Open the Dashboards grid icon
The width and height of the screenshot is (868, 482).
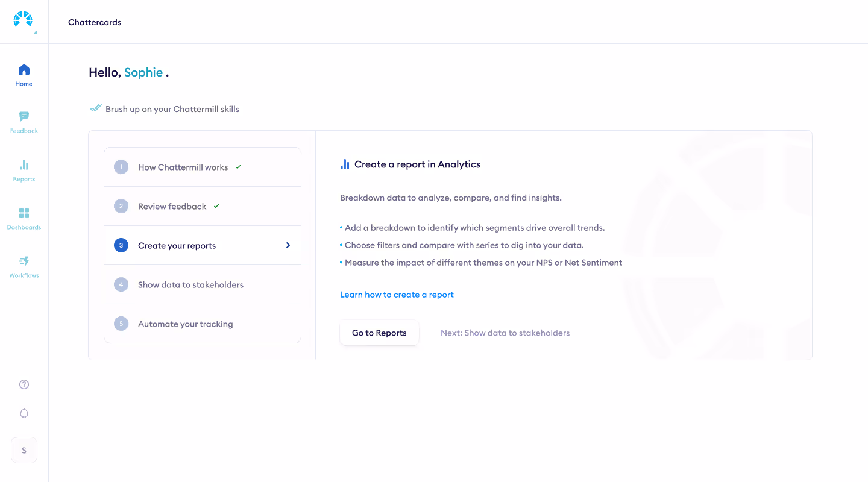pyautogui.click(x=24, y=213)
